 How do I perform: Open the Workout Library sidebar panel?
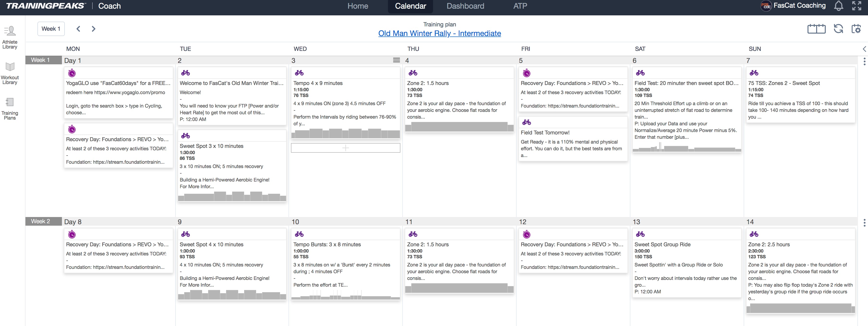(10, 73)
